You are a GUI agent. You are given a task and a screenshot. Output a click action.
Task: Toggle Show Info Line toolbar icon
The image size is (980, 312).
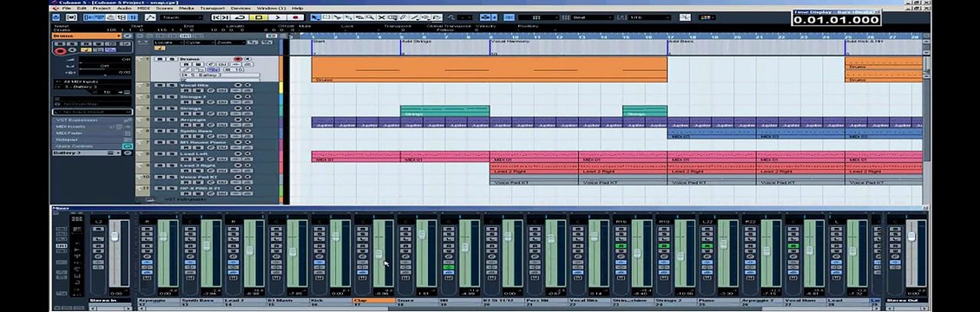(x=99, y=17)
